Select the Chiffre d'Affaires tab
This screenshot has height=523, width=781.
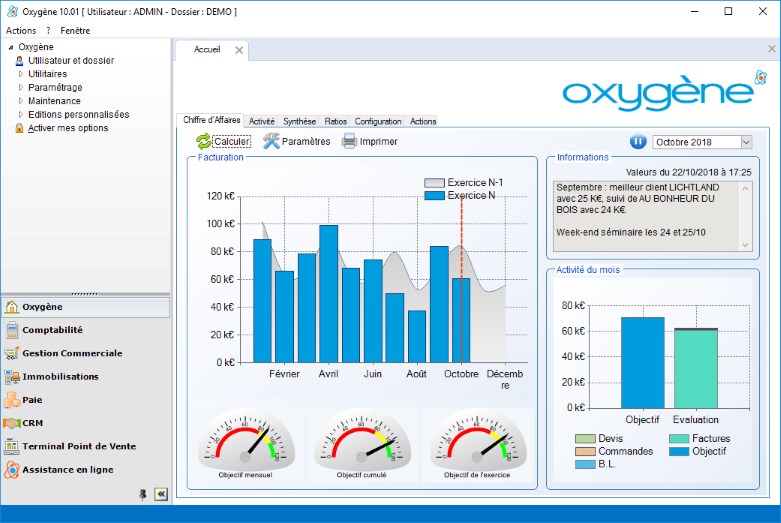(x=211, y=120)
